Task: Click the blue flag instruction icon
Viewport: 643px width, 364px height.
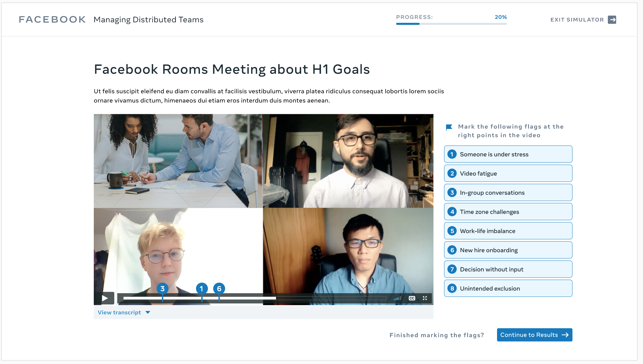Action: (449, 127)
